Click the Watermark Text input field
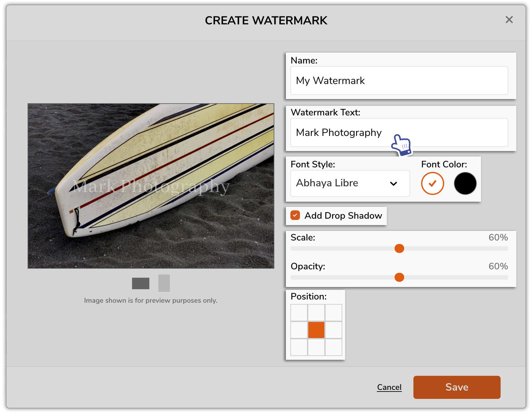This screenshot has width=532, height=413. pos(399,133)
